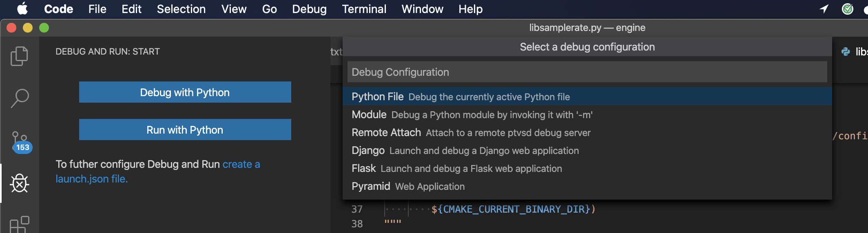The image size is (868, 233).
Task: Open the Go menu
Action: pyautogui.click(x=269, y=9)
